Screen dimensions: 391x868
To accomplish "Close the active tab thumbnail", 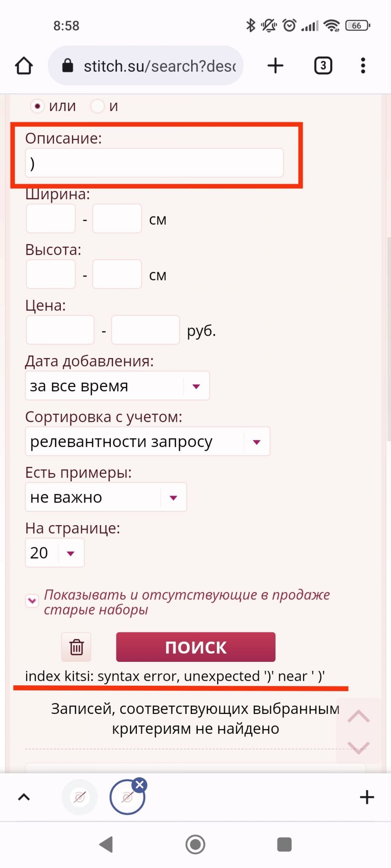I will [139, 785].
